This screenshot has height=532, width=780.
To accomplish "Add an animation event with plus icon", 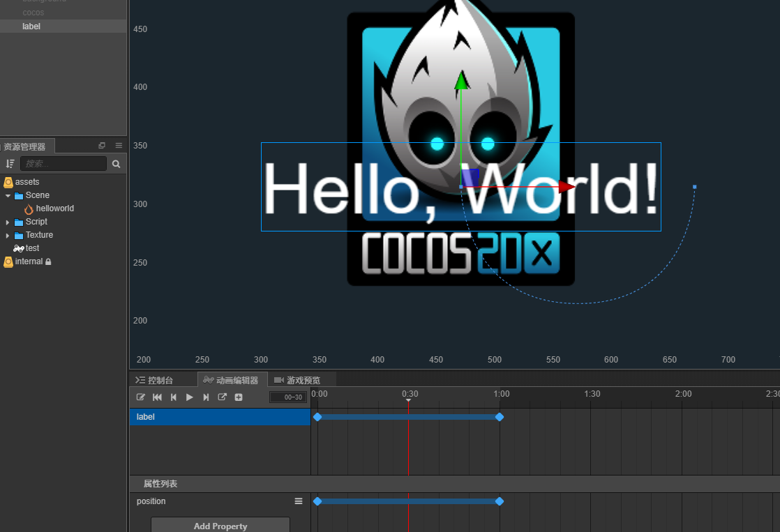I will coord(239,397).
